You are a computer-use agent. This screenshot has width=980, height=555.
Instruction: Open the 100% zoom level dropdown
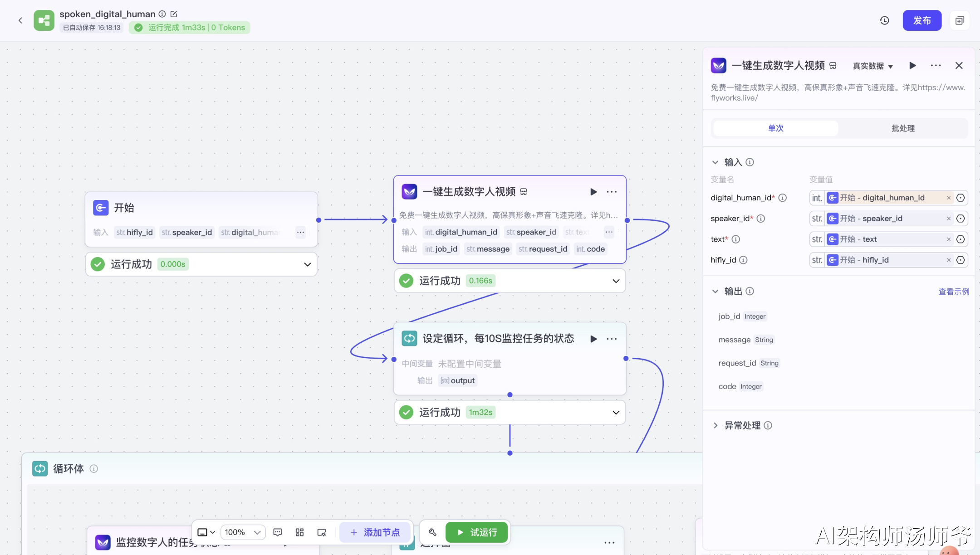[x=243, y=532]
